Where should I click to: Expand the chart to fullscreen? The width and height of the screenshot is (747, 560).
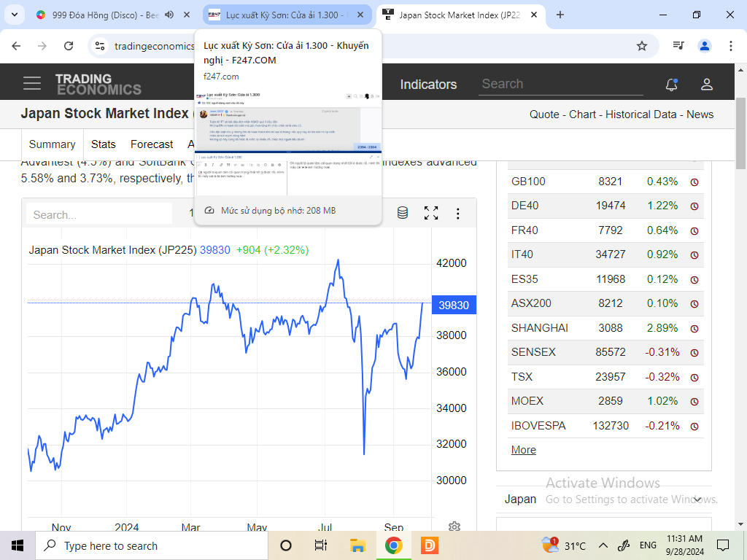(431, 213)
